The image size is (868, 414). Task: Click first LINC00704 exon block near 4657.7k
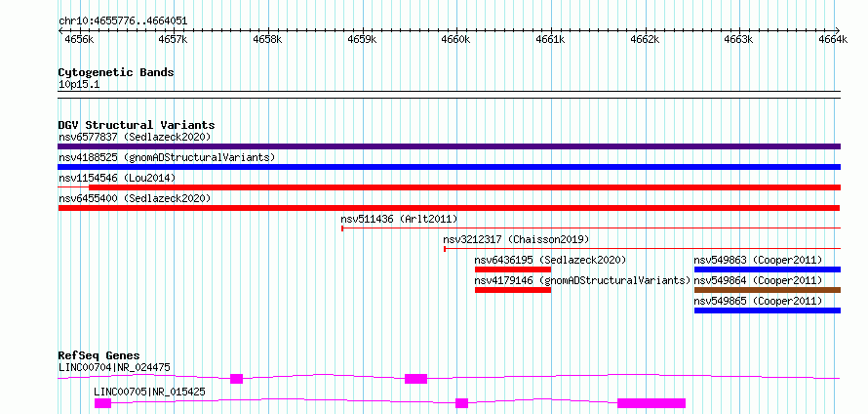point(236,379)
